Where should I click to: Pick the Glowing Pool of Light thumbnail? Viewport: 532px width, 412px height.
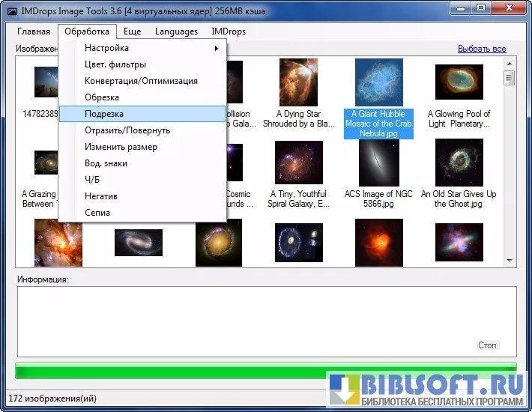pyautogui.click(x=459, y=84)
